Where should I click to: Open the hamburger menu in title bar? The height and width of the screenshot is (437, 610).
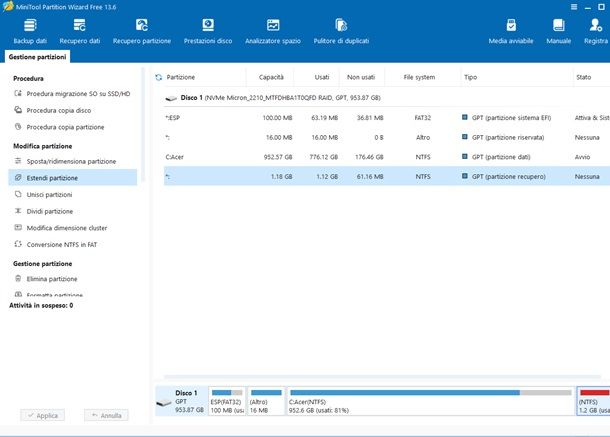tap(574, 7)
